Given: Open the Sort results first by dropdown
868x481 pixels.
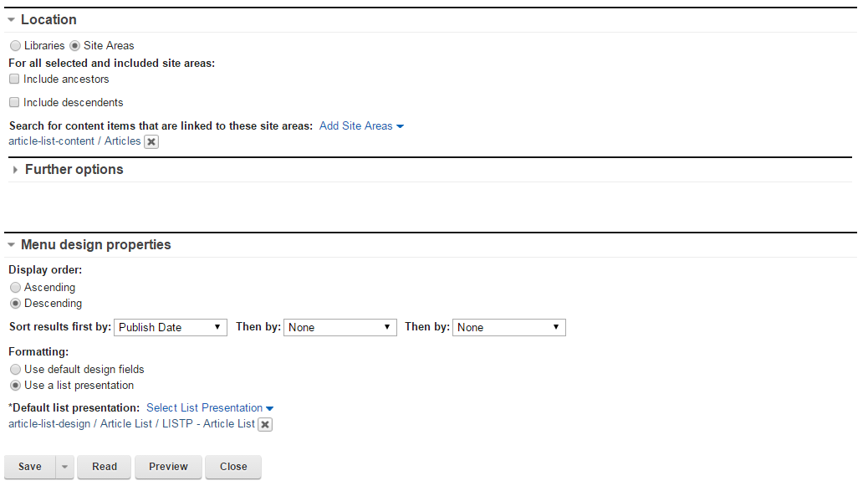Looking at the screenshot, I should (171, 327).
